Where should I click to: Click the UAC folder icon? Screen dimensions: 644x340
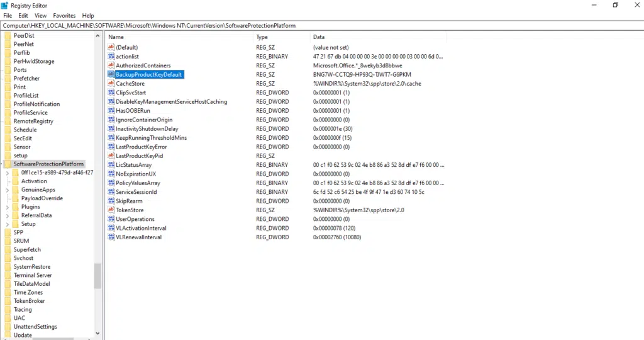pos(8,318)
